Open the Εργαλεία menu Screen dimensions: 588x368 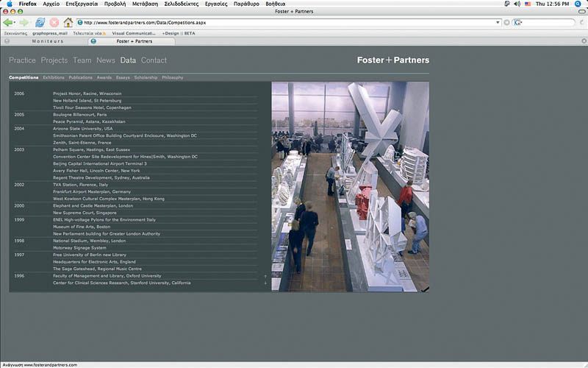coord(216,4)
